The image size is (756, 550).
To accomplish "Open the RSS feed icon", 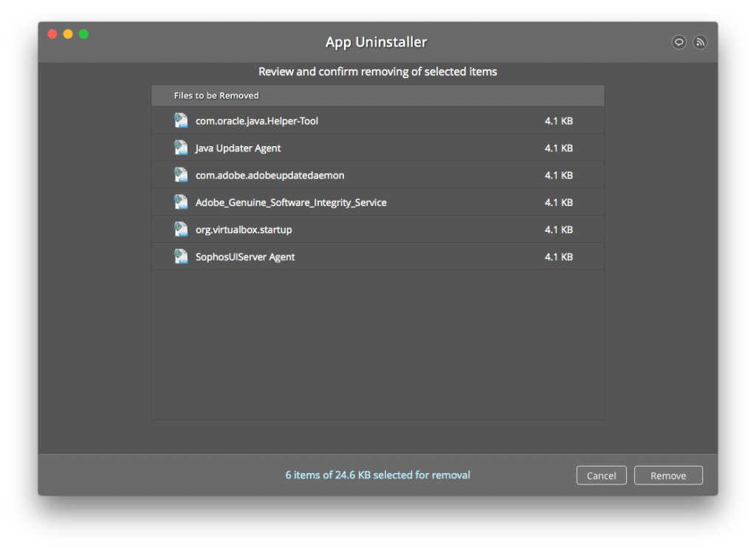I will pos(700,42).
